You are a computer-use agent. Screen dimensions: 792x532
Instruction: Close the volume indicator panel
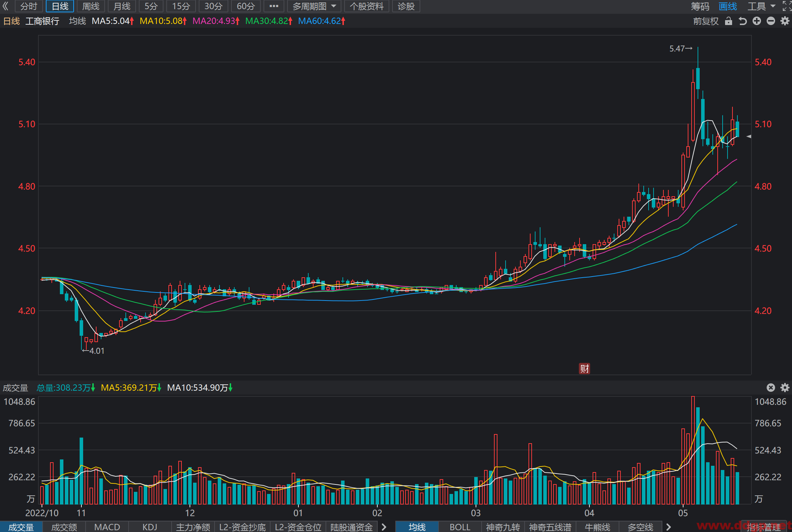[x=771, y=388]
